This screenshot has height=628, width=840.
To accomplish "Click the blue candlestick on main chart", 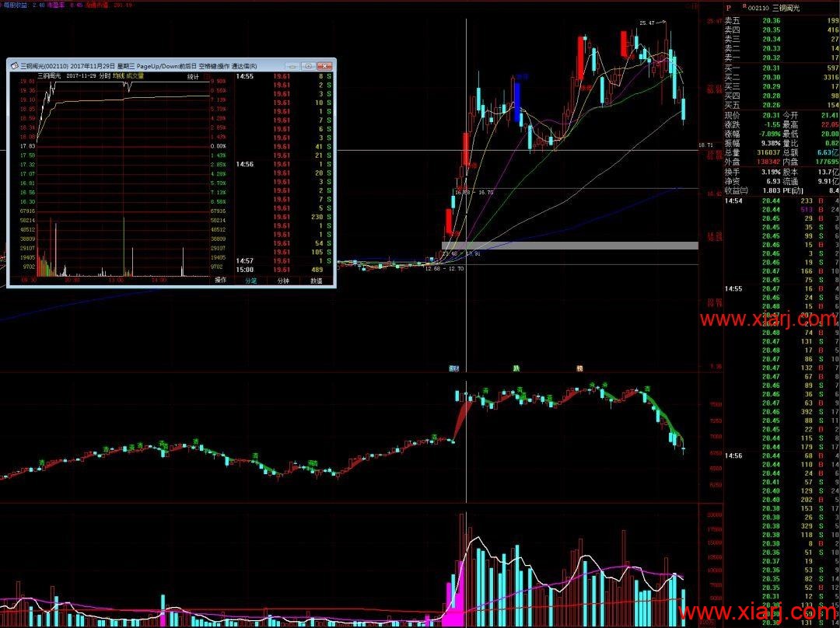I will [517, 103].
